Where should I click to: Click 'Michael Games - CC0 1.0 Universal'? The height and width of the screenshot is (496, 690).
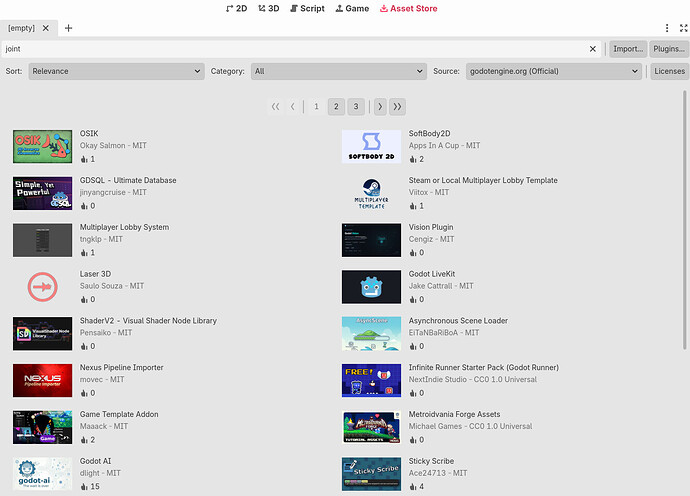[x=470, y=426]
